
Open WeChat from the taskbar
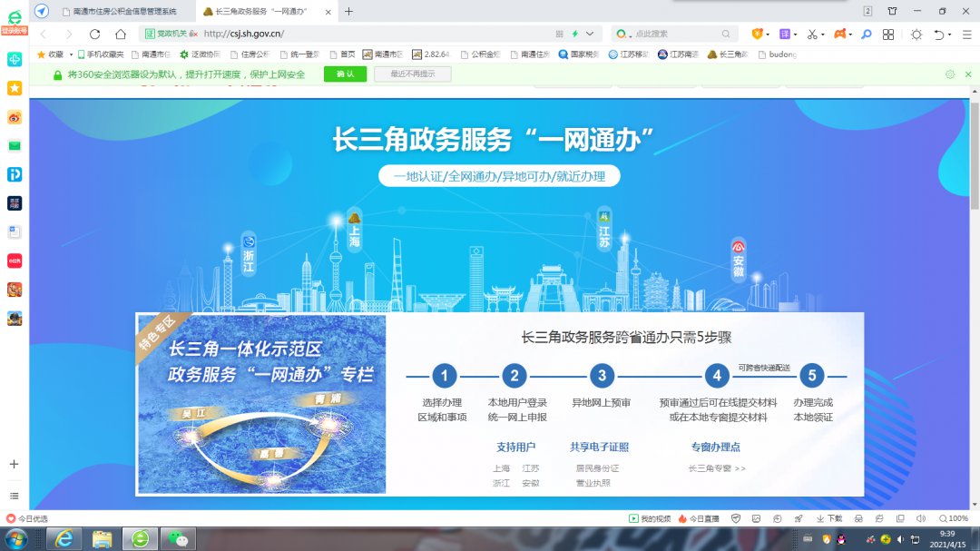(179, 538)
